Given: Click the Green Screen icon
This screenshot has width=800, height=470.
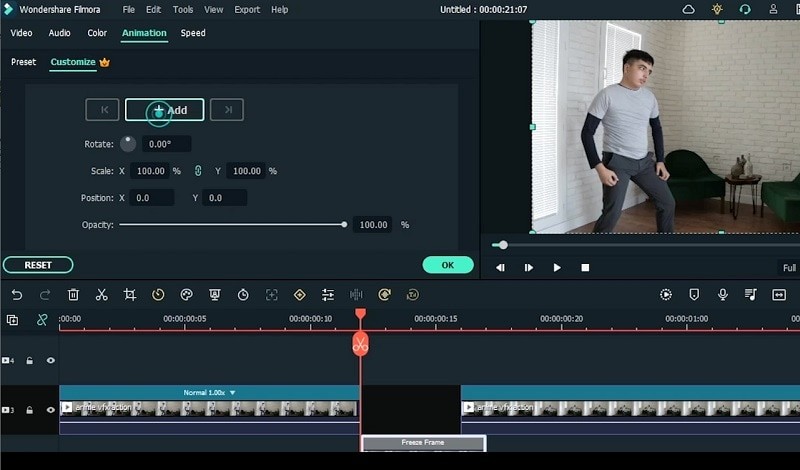Looking at the screenshot, I should (x=215, y=294).
